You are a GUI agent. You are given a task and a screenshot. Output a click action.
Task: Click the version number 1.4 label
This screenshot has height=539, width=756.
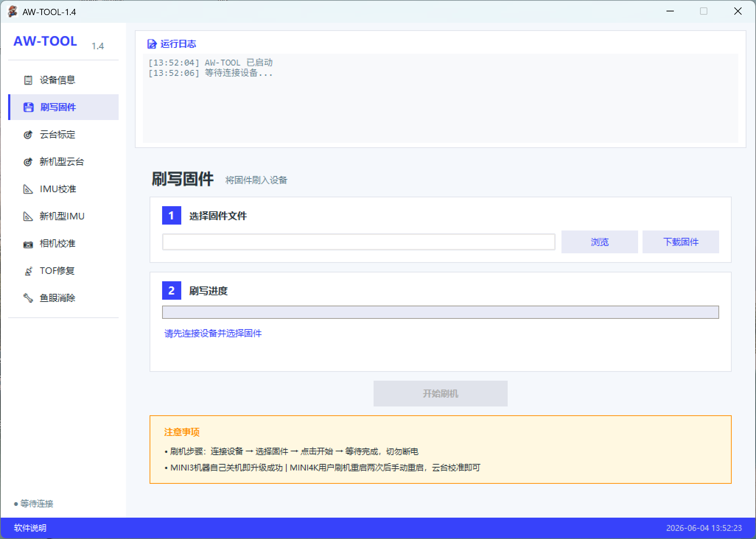(x=98, y=46)
